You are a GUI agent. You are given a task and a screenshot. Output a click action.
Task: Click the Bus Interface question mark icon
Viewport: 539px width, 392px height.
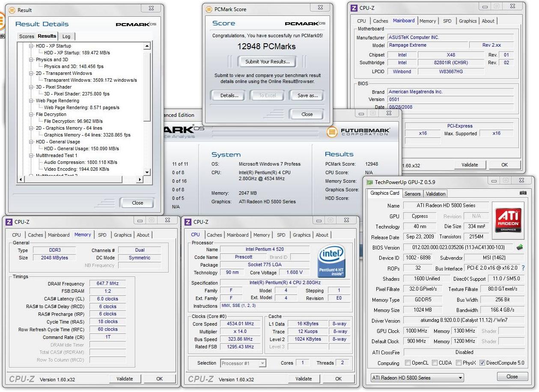(523, 268)
